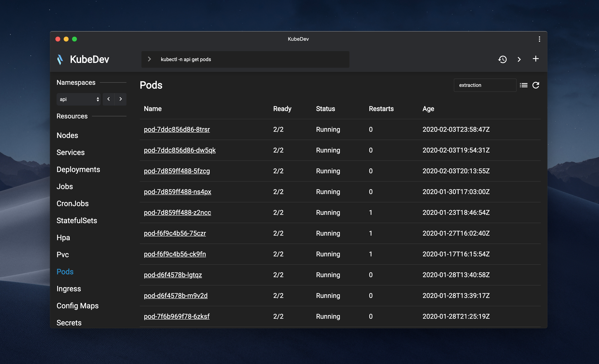This screenshot has width=599, height=364.
Task: Click the KubeDev logo icon
Action: [60, 59]
